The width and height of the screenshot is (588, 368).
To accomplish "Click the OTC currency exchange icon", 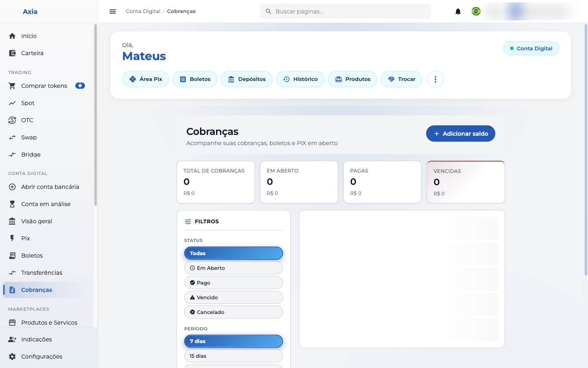I will tap(12, 120).
